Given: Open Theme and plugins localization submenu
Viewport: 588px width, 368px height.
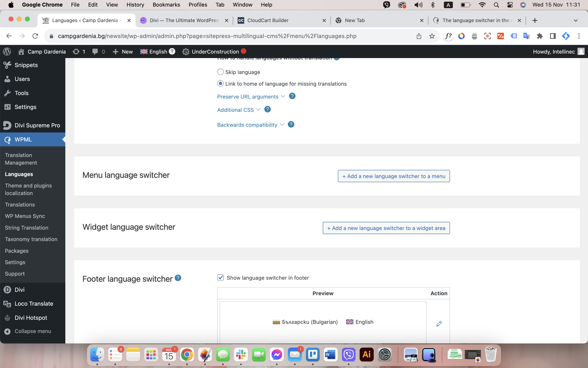Looking at the screenshot, I should coord(28,189).
